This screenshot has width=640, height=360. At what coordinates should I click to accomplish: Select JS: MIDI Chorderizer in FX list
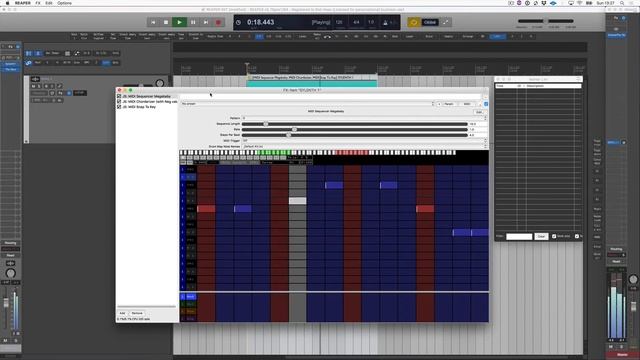[x=150, y=102]
